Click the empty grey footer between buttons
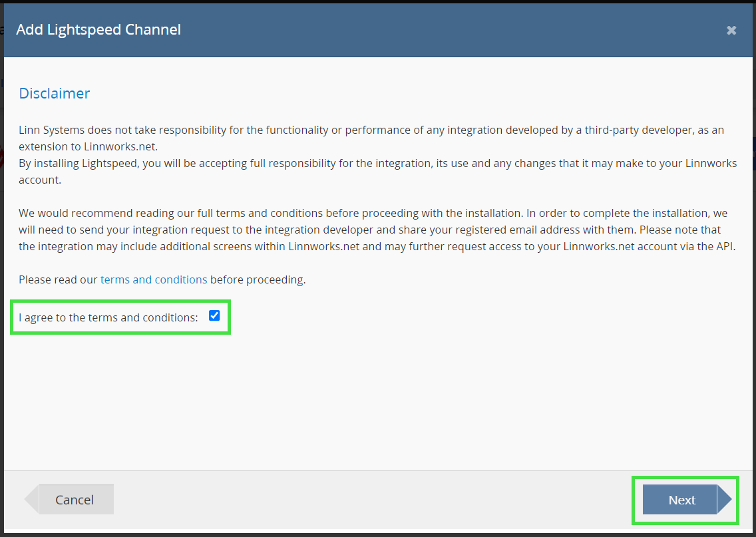 (373, 500)
